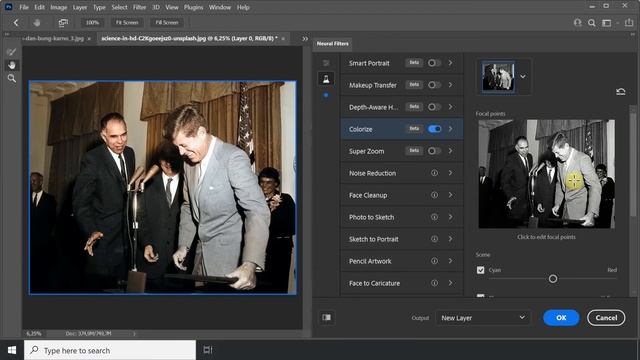
Task: Select the Hand tool in options bar
Action: [x=37, y=23]
